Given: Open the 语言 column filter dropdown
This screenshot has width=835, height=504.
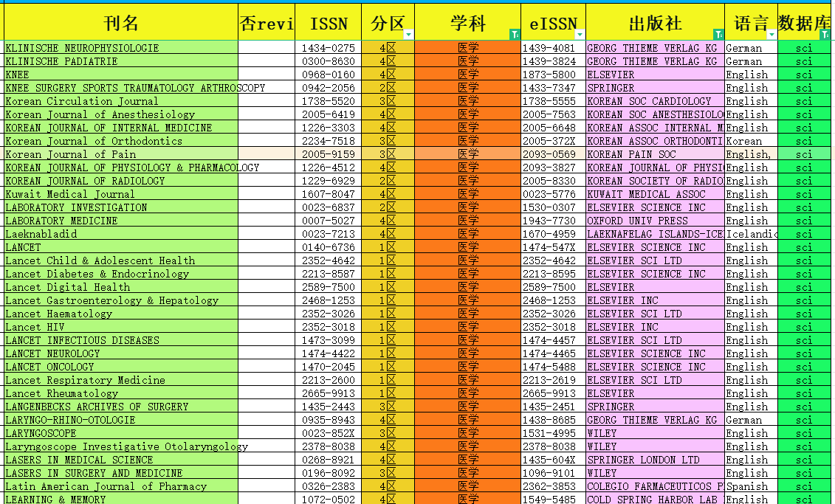Looking at the screenshot, I should click(772, 35).
